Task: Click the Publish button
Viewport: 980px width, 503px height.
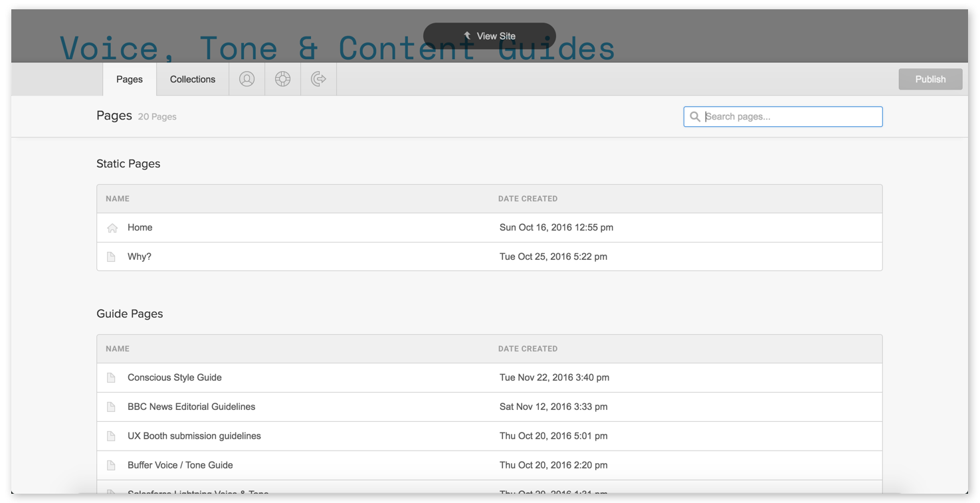Action: 930,78
